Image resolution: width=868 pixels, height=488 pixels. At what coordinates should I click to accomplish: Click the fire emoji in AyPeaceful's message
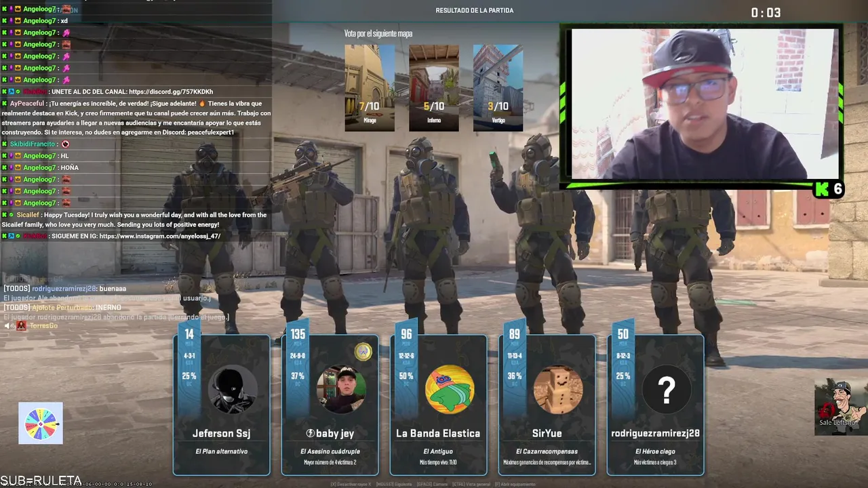(x=202, y=104)
